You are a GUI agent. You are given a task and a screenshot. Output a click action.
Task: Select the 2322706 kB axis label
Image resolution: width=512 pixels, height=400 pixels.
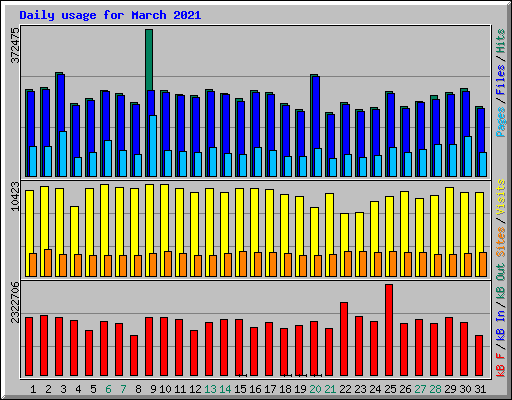15,302
